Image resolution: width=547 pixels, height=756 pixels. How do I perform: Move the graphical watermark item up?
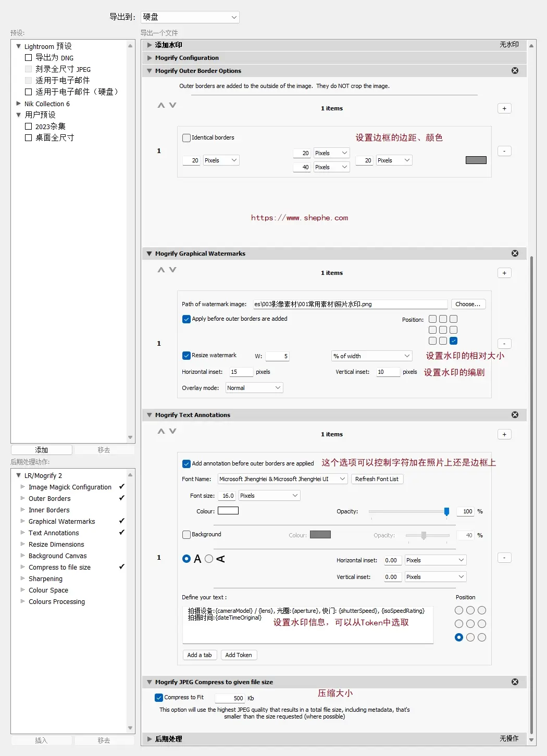click(x=160, y=270)
